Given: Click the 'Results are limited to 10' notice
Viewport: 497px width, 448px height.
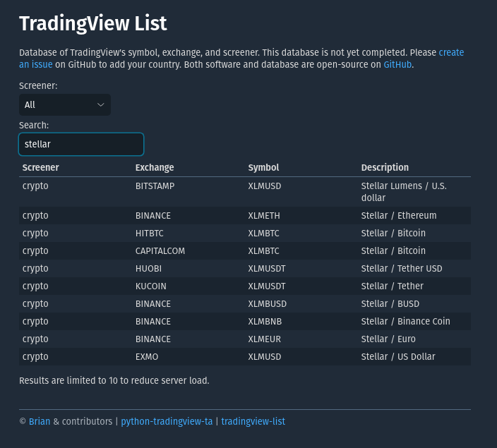Looking at the screenshot, I should (x=114, y=380).
